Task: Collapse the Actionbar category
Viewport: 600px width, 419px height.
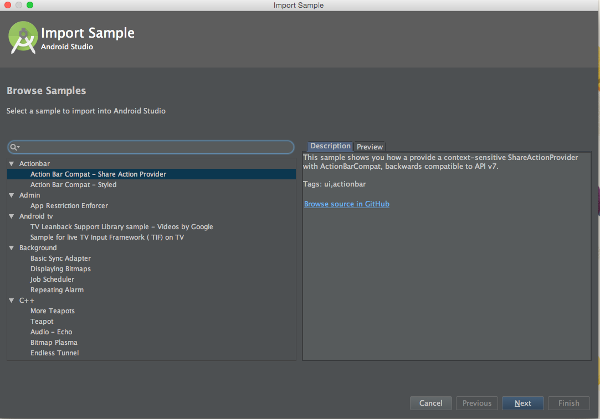Action: point(11,164)
